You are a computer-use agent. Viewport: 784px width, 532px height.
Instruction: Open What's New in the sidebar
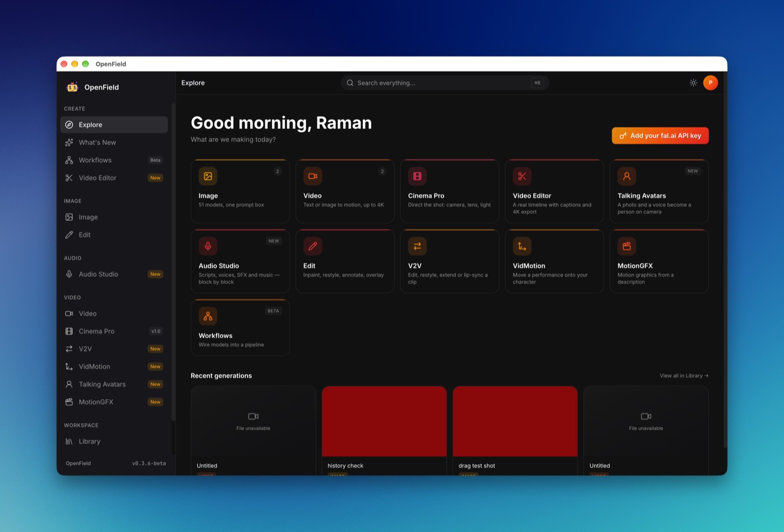[114, 142]
